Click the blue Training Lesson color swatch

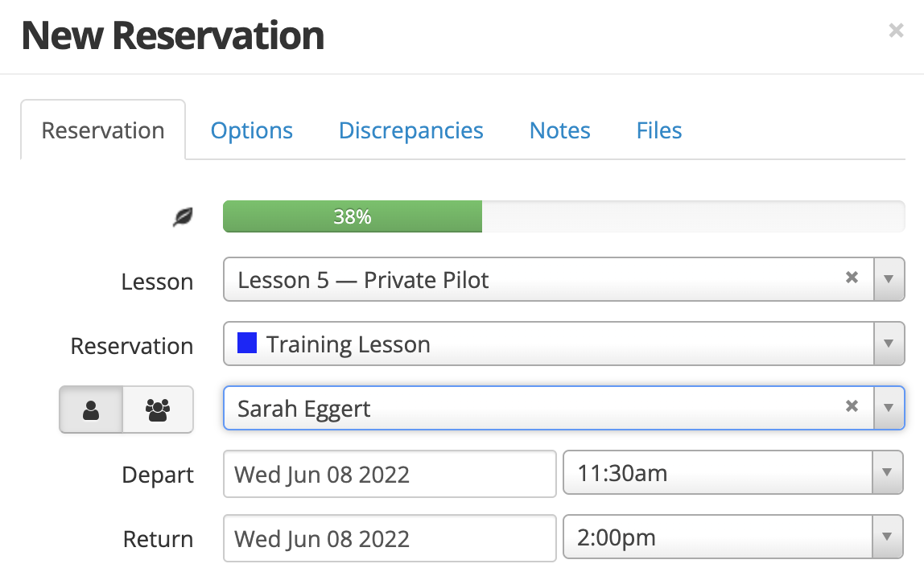247,343
